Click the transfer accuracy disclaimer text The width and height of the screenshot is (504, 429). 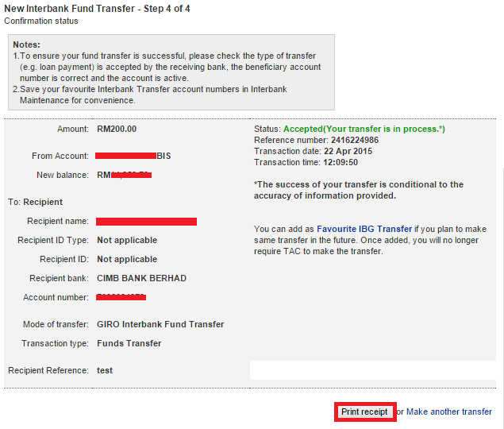[x=359, y=190]
